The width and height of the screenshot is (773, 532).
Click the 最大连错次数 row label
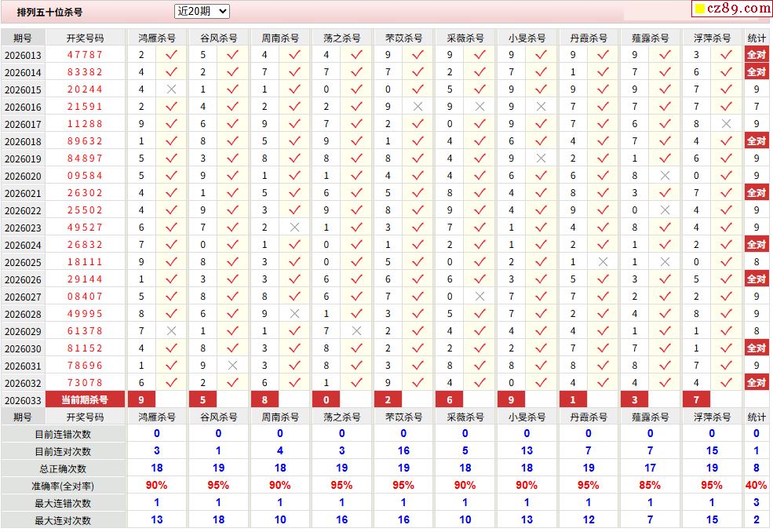[63, 504]
